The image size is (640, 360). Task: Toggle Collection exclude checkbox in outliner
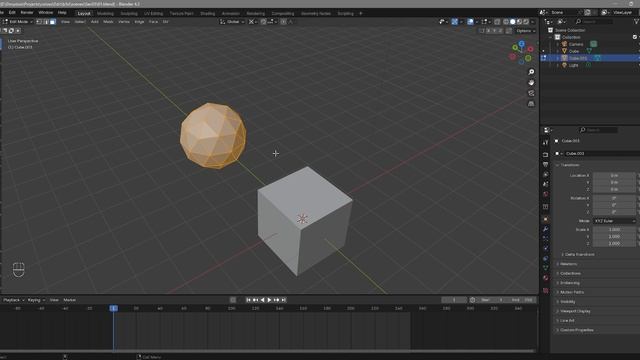(x=635, y=37)
